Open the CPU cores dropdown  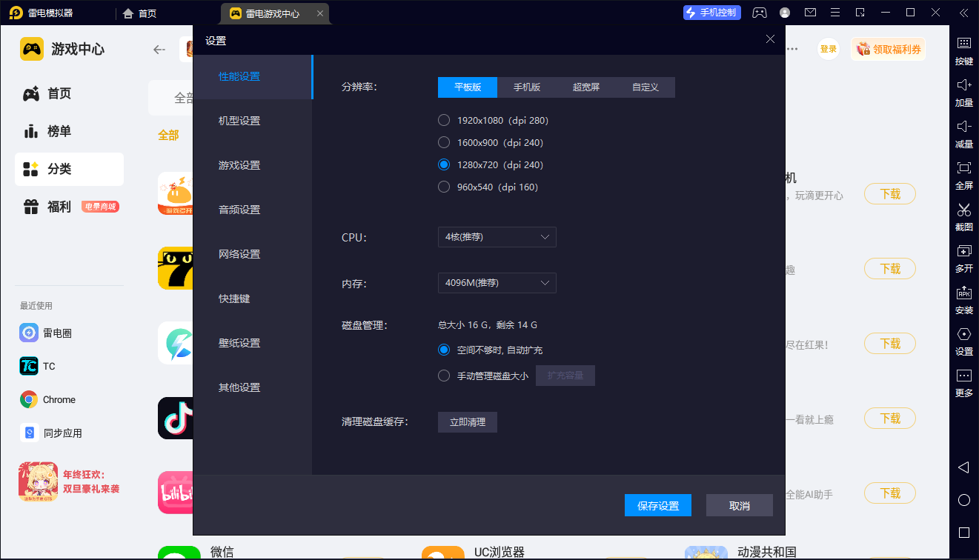point(497,237)
